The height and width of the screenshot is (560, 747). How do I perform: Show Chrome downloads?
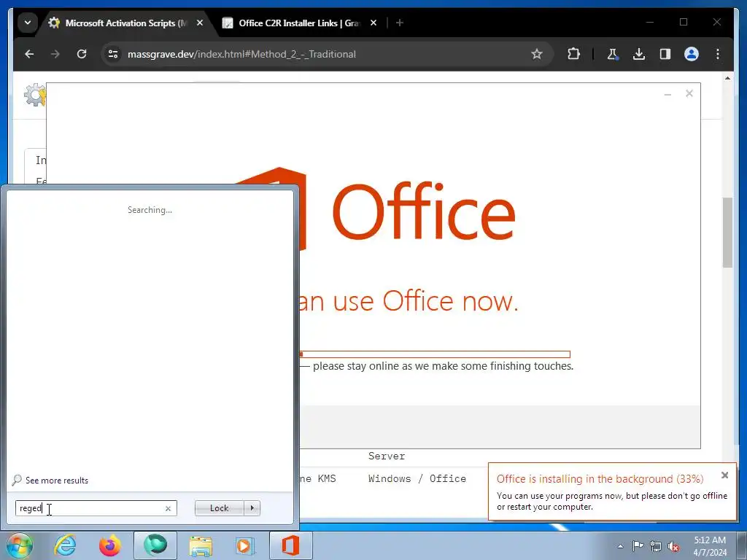[x=639, y=54]
